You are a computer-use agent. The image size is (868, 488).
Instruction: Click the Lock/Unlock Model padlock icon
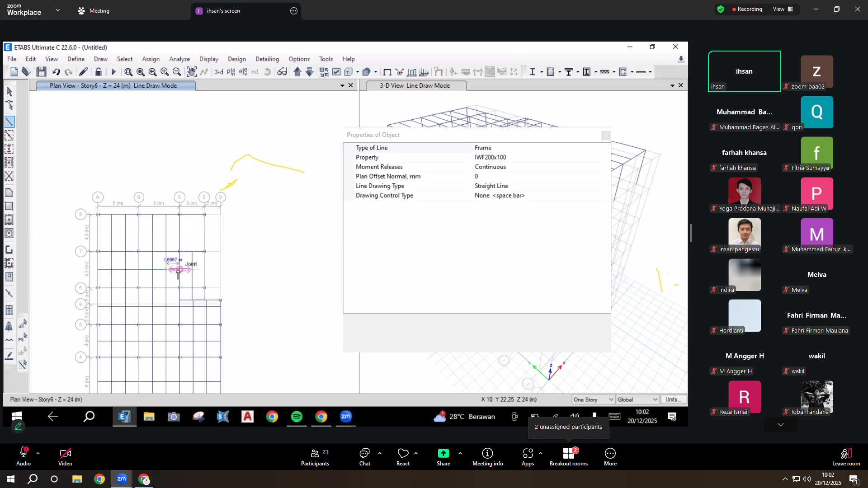pyautogui.click(x=98, y=71)
